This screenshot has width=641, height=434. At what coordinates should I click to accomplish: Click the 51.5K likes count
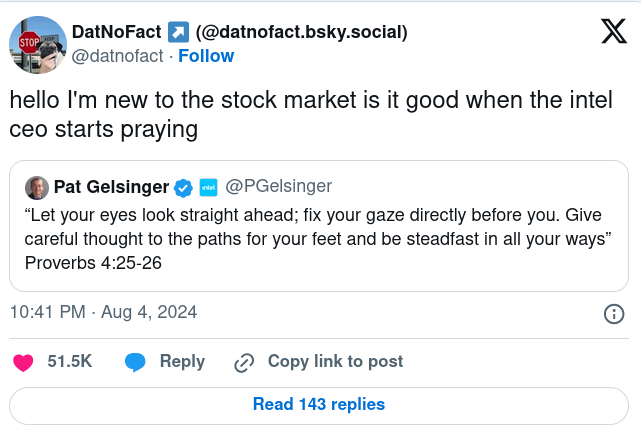coord(70,362)
